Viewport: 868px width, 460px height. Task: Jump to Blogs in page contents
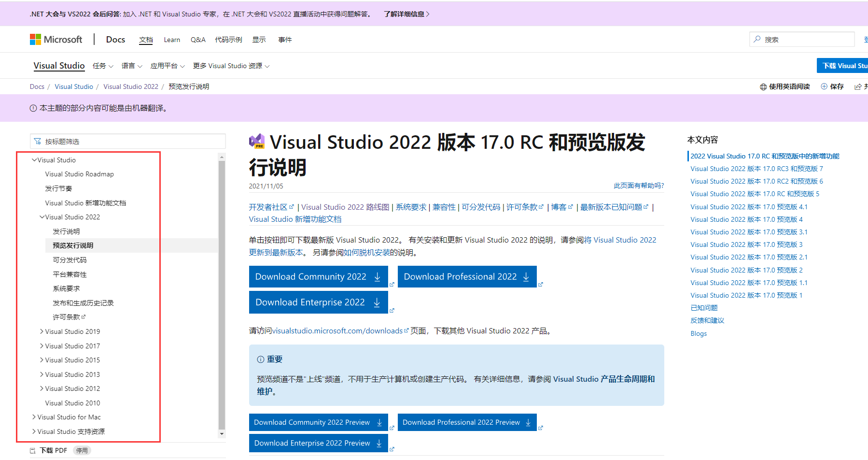tap(699, 333)
